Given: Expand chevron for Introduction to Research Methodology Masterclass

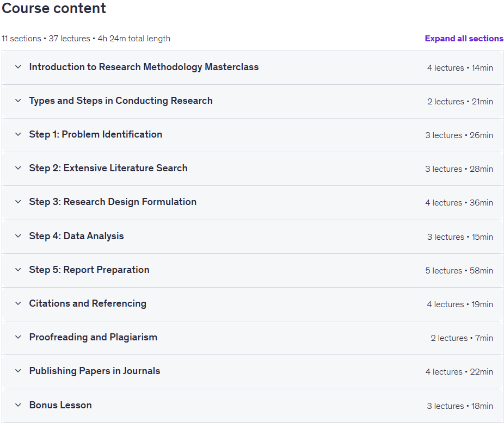Looking at the screenshot, I should click(19, 67).
